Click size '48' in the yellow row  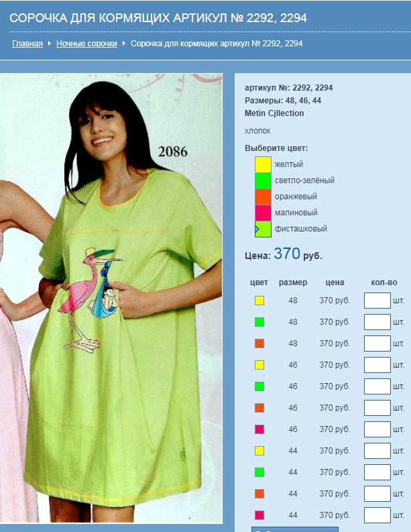tap(293, 301)
